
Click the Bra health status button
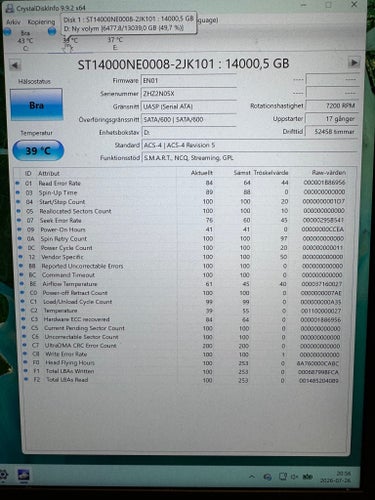[36, 105]
